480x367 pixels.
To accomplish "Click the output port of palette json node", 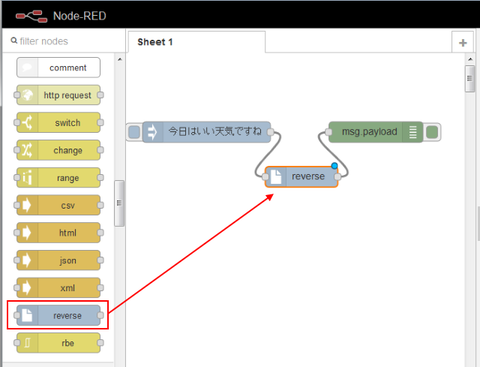I will tap(100, 260).
